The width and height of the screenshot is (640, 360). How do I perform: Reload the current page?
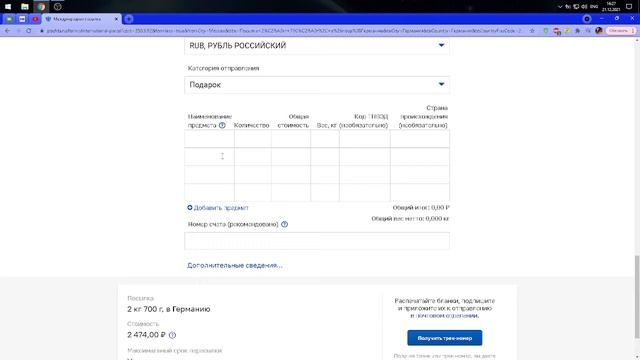pyautogui.click(x=29, y=31)
